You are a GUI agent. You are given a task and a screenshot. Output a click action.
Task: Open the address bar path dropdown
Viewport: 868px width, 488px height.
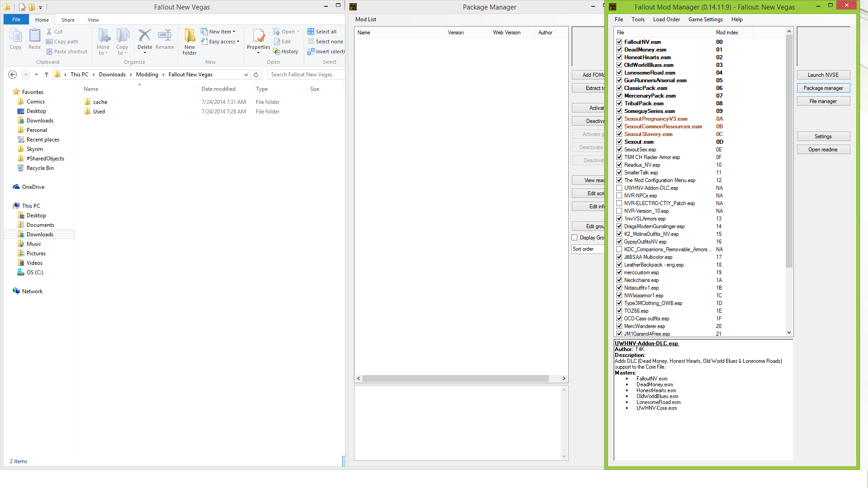click(x=246, y=75)
